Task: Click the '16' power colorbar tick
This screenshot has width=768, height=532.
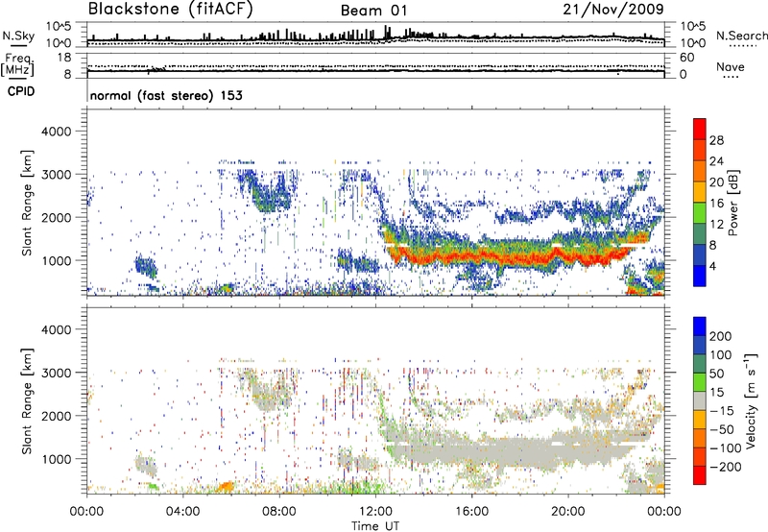Action: pos(716,204)
